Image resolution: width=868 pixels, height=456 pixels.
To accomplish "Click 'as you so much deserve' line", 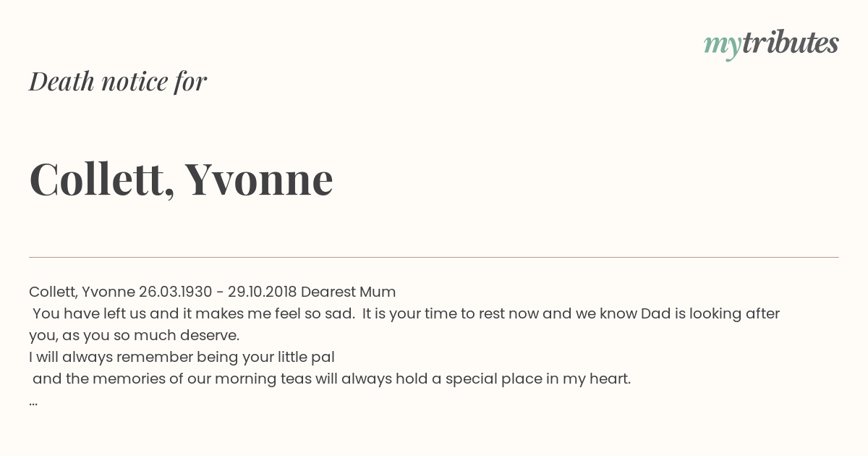I will point(134,335).
